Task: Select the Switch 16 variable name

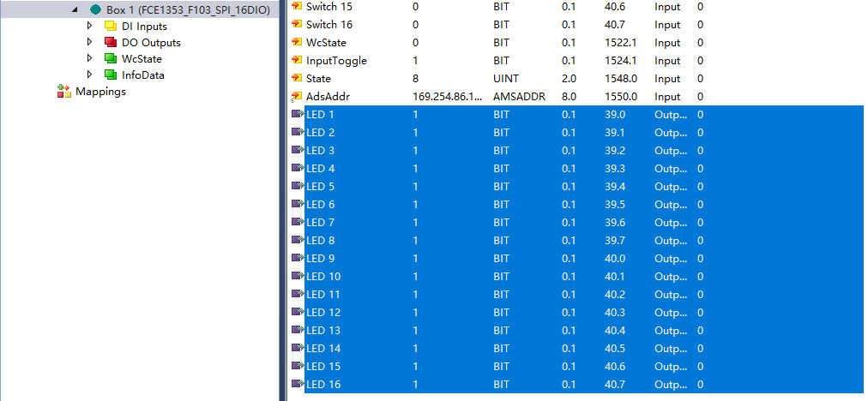Action: tap(329, 24)
